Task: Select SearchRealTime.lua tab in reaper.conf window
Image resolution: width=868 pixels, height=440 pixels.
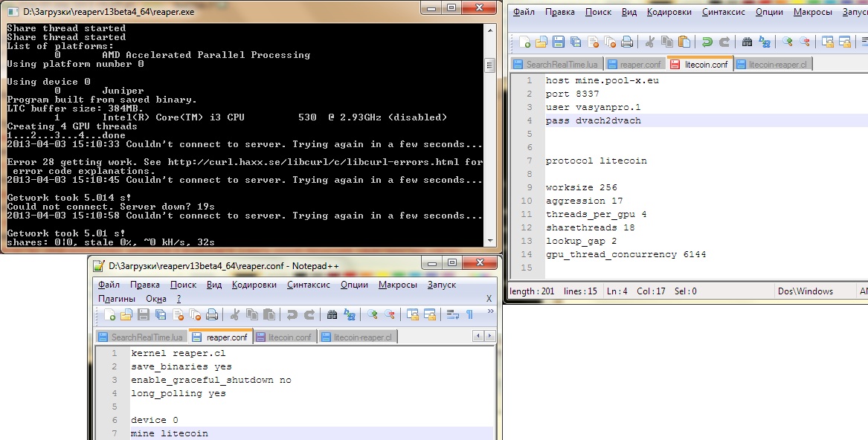Action: click(141, 337)
